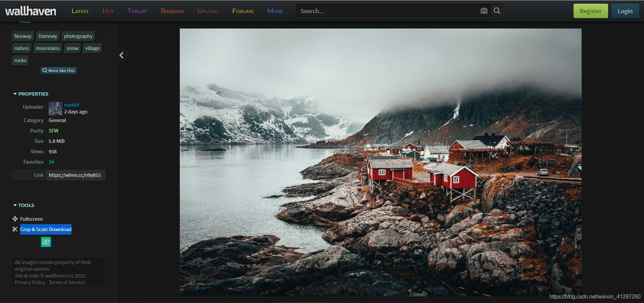Open Terms of Service link
Viewport: 644px width, 303px height.
point(67,282)
